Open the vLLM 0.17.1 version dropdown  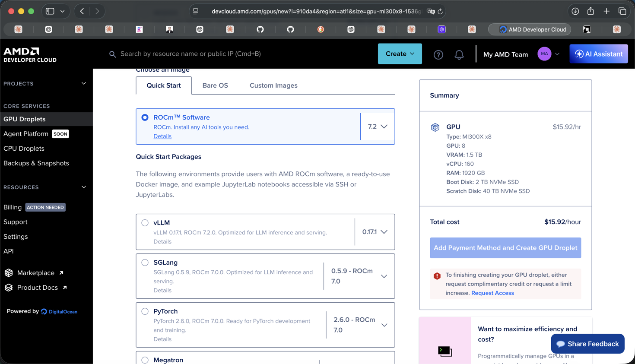pos(375,232)
